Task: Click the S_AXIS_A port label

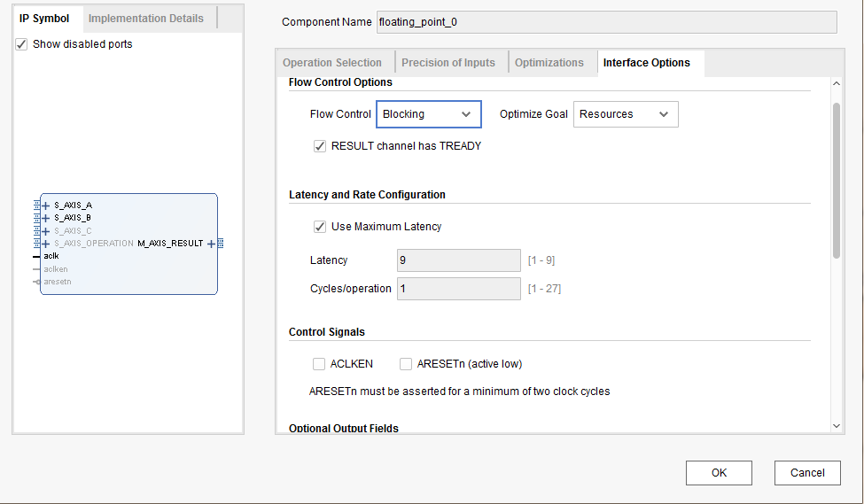Action: [x=73, y=205]
